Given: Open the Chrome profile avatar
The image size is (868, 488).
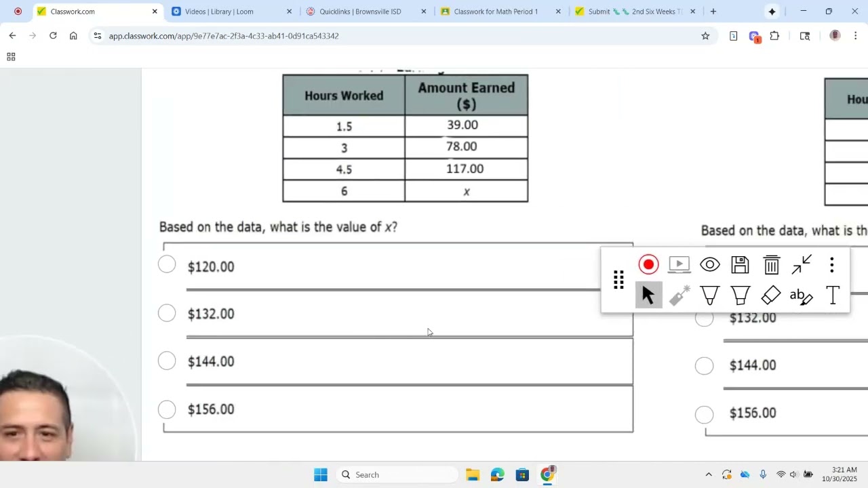Looking at the screenshot, I should (835, 36).
